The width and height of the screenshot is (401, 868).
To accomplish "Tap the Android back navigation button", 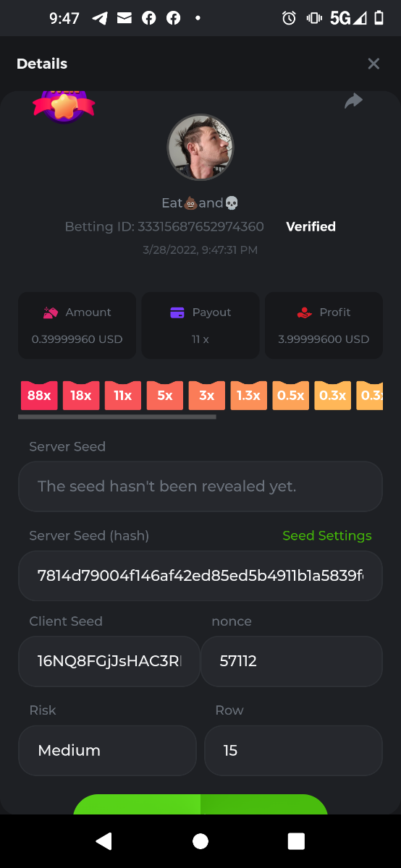I will tap(104, 841).
